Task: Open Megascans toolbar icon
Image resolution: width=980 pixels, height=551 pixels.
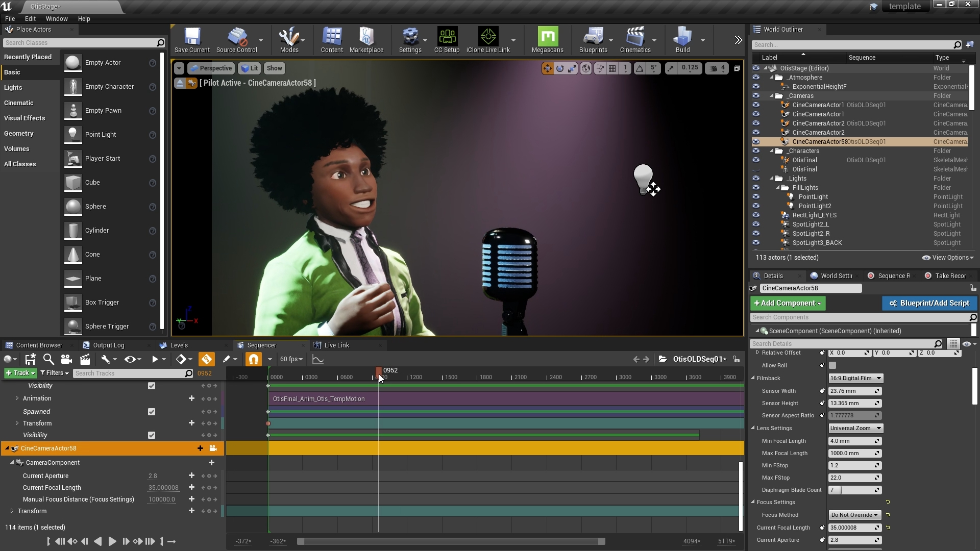Action: [x=547, y=40]
